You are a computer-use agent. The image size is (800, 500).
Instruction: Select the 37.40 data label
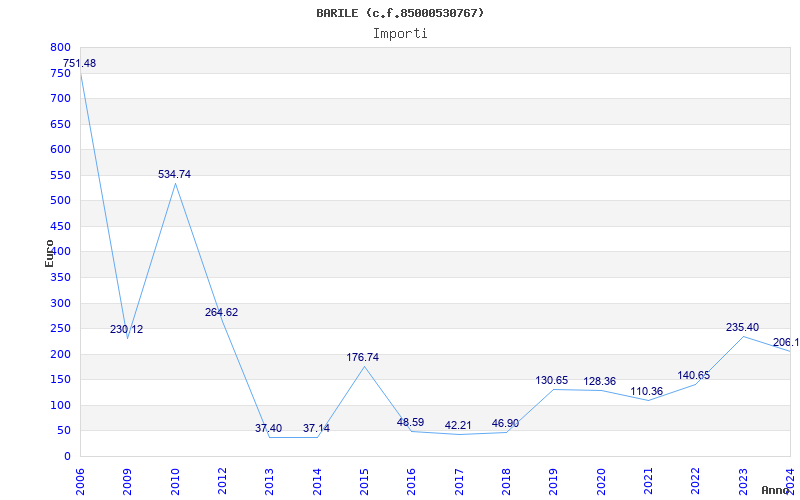tap(268, 429)
